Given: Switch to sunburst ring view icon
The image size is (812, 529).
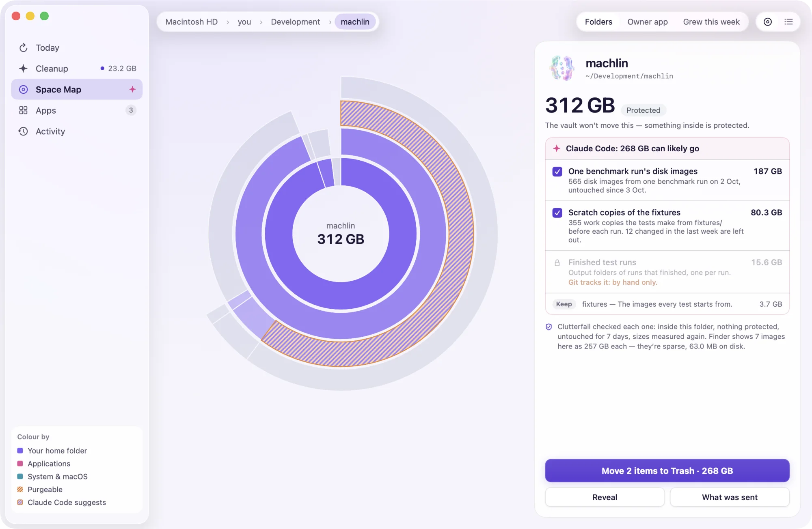Looking at the screenshot, I should tap(767, 22).
